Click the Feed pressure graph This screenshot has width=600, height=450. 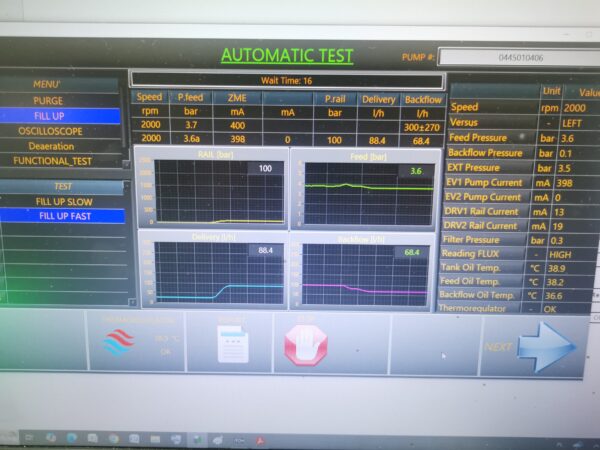363,190
